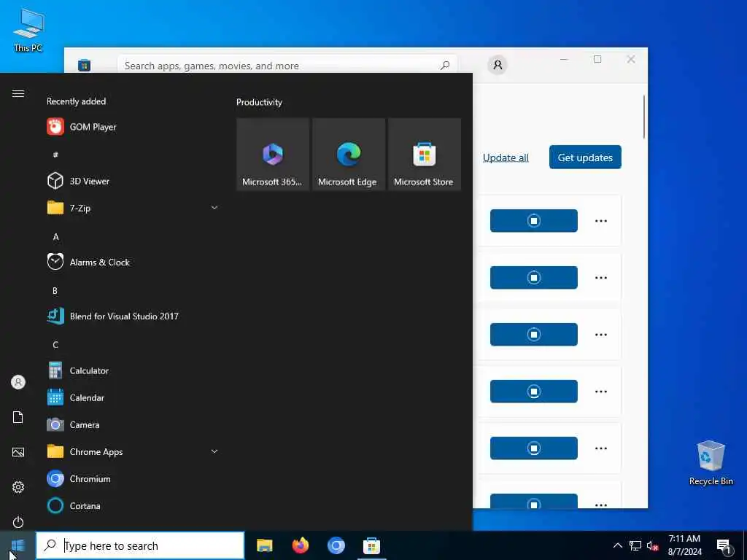Open Power options in Start sidebar
The width and height of the screenshot is (747, 560).
click(18, 522)
